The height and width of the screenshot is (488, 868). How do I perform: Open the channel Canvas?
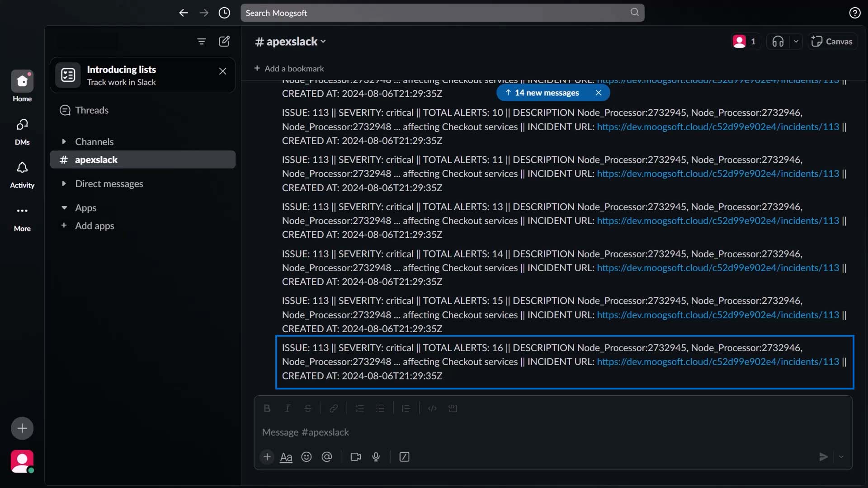pos(832,42)
